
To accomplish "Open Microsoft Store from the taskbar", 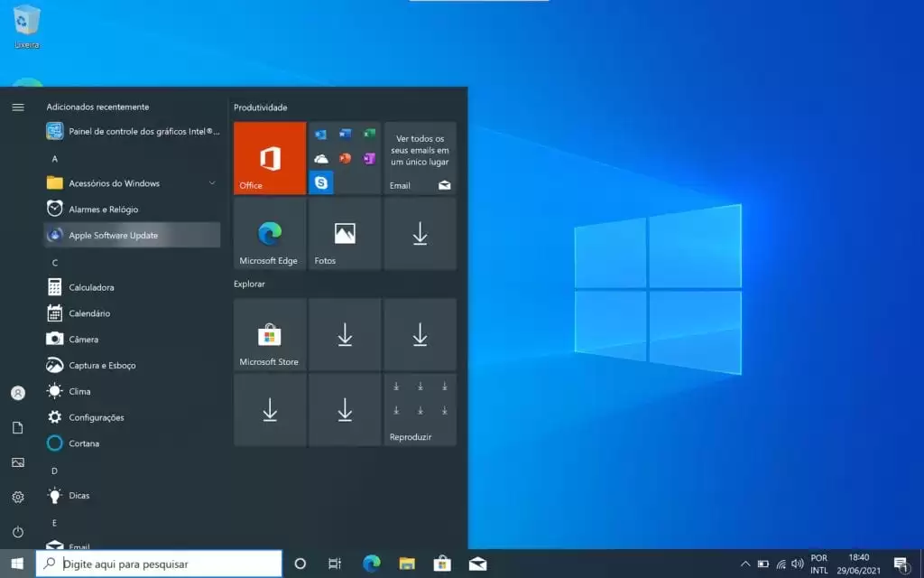I will click(442, 564).
